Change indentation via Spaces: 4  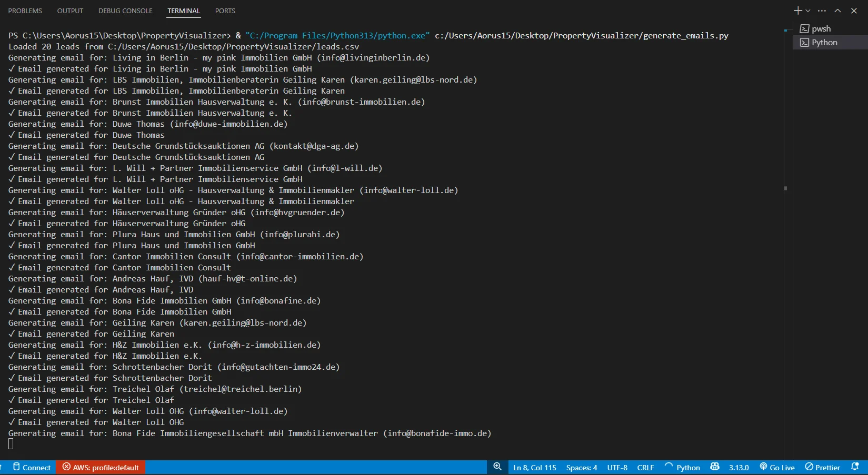click(581, 468)
